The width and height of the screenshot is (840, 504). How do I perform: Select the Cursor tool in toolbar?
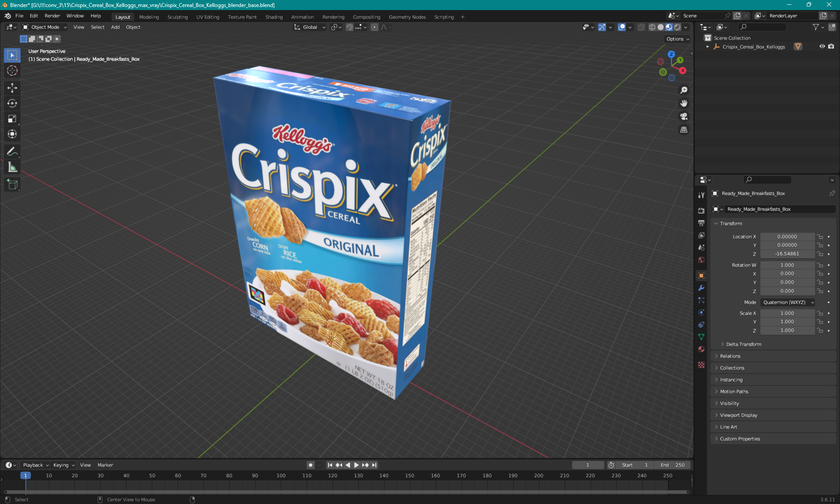click(12, 70)
